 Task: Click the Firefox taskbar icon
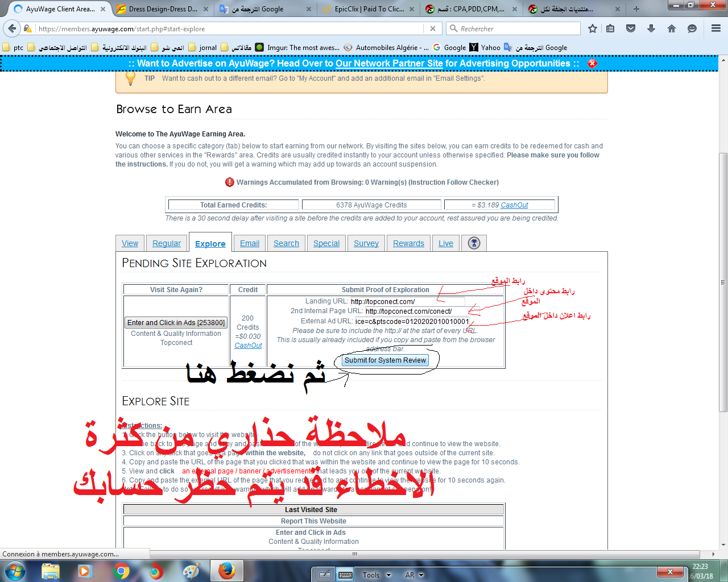point(227,571)
